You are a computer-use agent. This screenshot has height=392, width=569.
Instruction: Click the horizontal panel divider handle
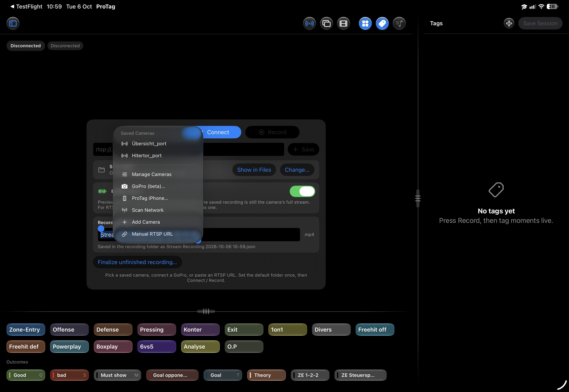pyautogui.click(x=206, y=311)
